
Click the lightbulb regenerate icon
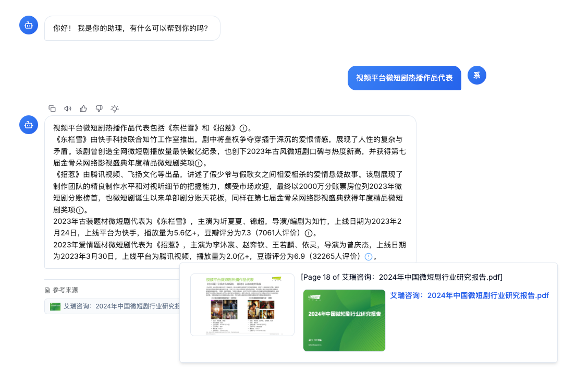(x=114, y=108)
